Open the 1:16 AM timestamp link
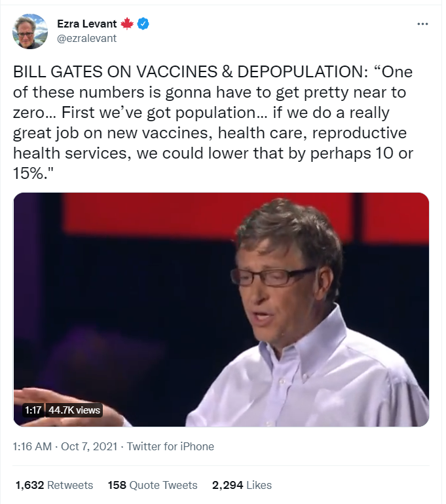 point(33,446)
